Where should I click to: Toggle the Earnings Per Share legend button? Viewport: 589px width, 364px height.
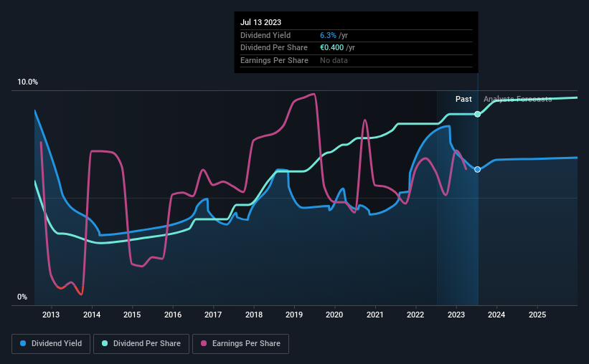click(x=241, y=344)
